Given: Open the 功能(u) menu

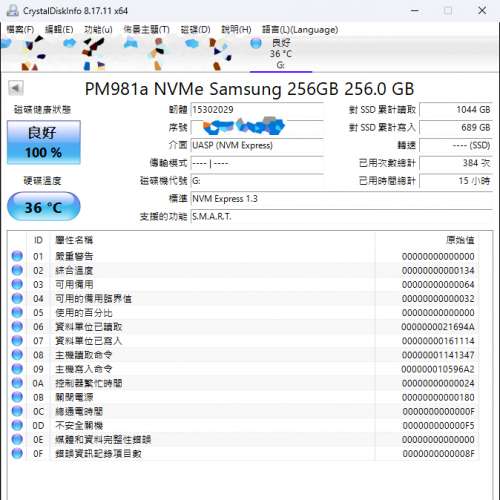Looking at the screenshot, I should (98, 30).
